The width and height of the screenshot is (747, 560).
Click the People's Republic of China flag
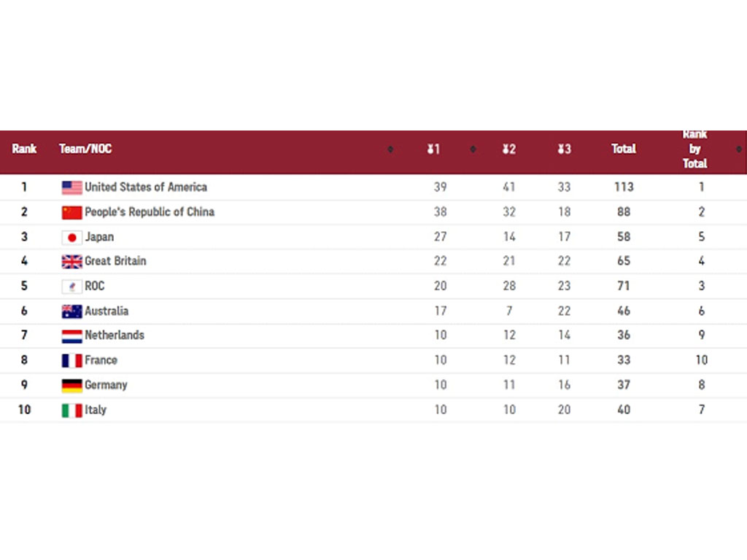click(x=72, y=212)
